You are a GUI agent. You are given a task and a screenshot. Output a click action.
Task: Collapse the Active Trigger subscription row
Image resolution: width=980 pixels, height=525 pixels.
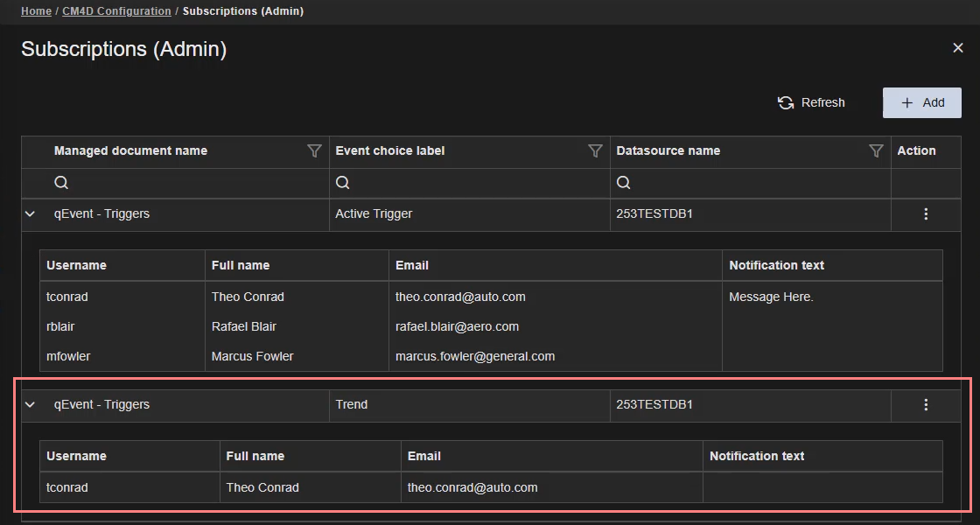(x=30, y=214)
